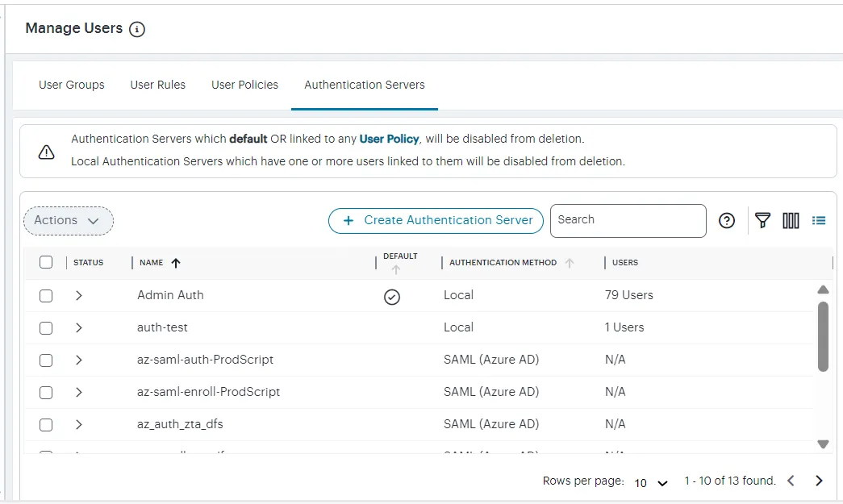Click Create Authentication Server button
Viewport: 843px width, 504px height.
436,221
